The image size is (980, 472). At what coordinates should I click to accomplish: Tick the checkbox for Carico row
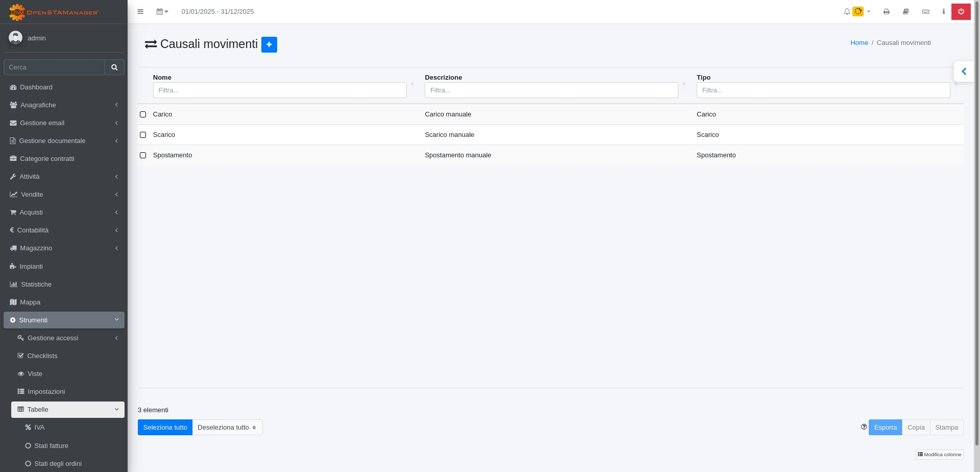click(x=143, y=114)
